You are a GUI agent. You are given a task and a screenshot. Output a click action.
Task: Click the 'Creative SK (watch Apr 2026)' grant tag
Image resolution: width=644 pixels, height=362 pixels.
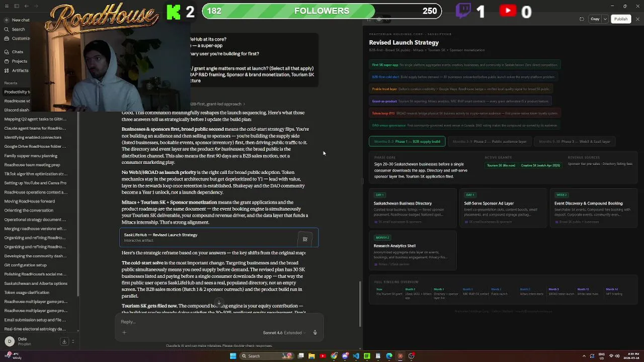click(x=540, y=165)
